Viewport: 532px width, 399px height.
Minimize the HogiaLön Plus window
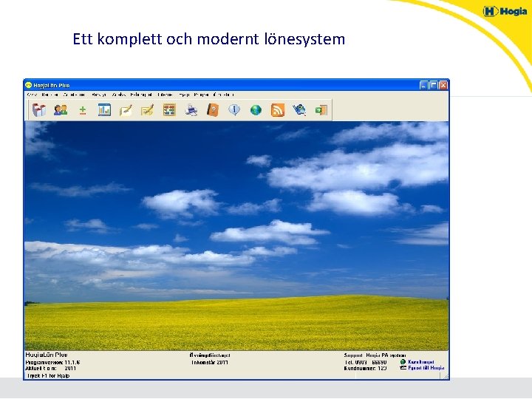[x=423, y=85]
